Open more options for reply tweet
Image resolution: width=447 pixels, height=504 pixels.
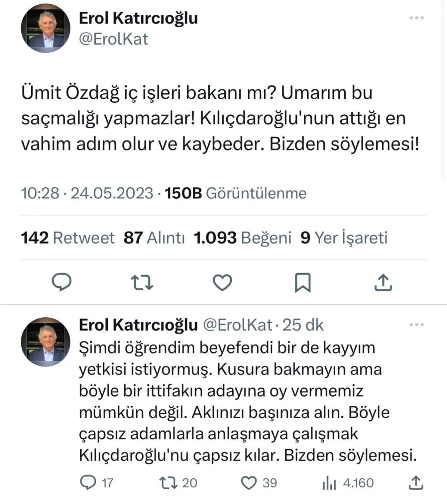pos(417,325)
